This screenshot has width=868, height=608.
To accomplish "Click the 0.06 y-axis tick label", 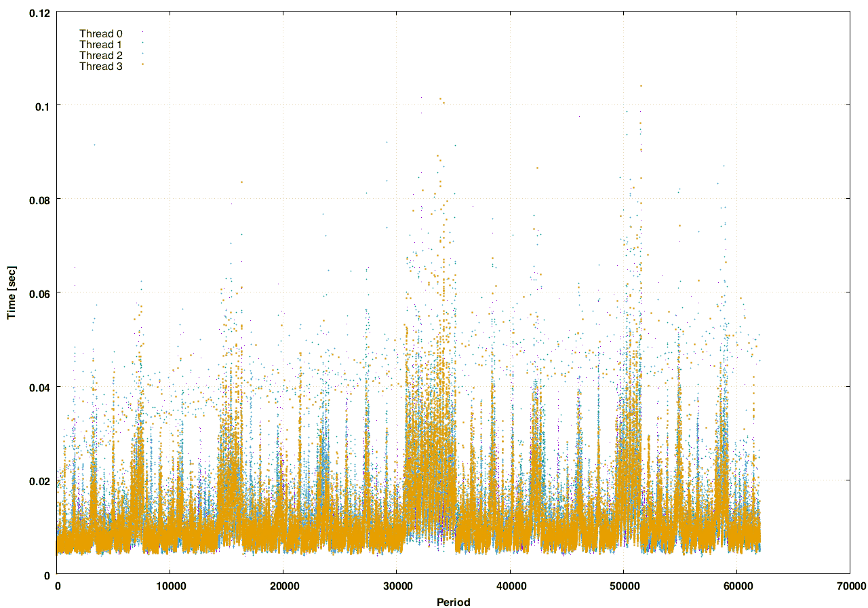I will 39,292.
